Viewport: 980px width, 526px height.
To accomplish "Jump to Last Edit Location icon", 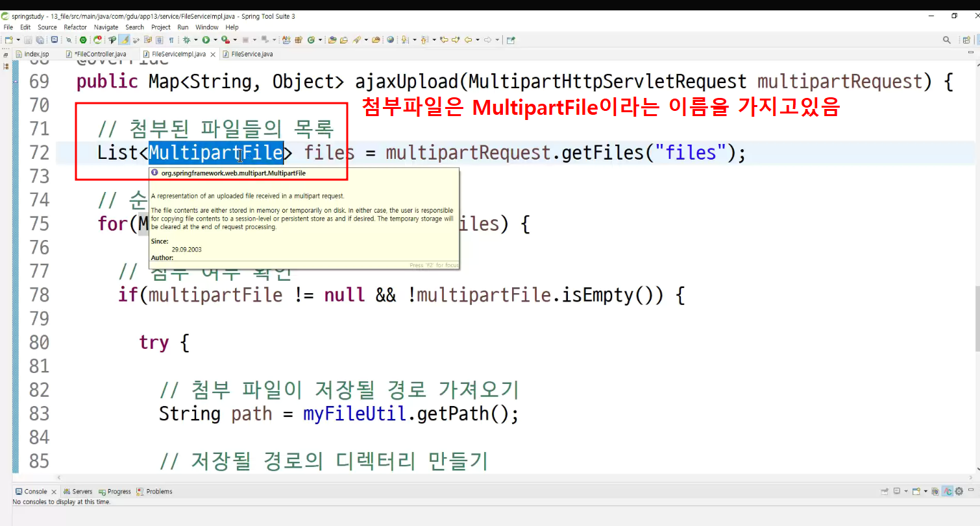I will [444, 40].
